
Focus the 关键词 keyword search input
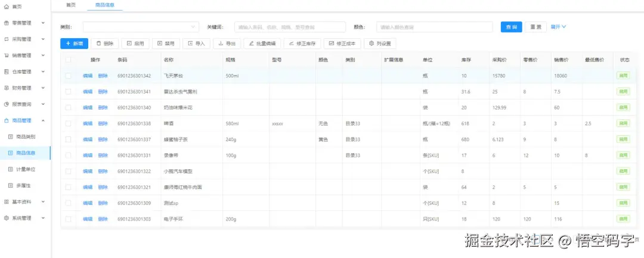[290, 27]
